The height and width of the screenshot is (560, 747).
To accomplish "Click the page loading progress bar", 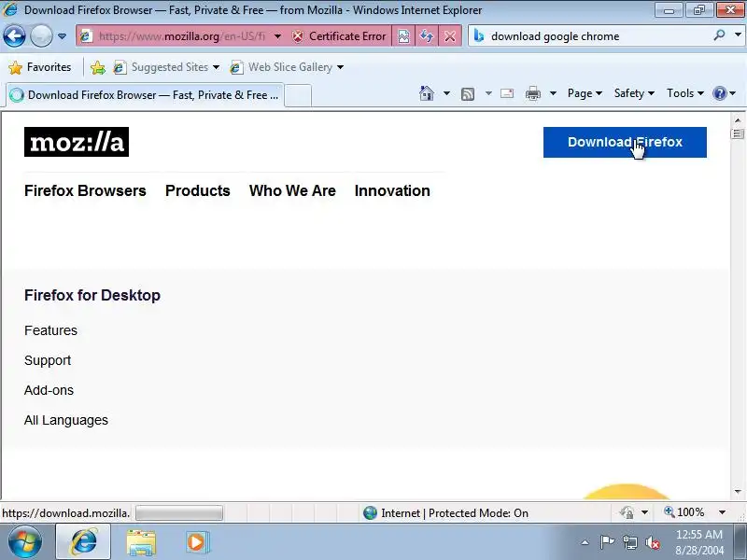I will coord(179,512).
